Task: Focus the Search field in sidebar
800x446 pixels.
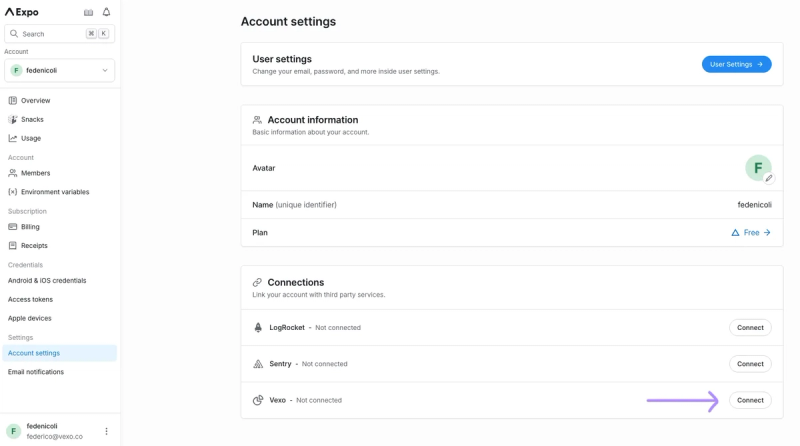Action: [x=59, y=34]
